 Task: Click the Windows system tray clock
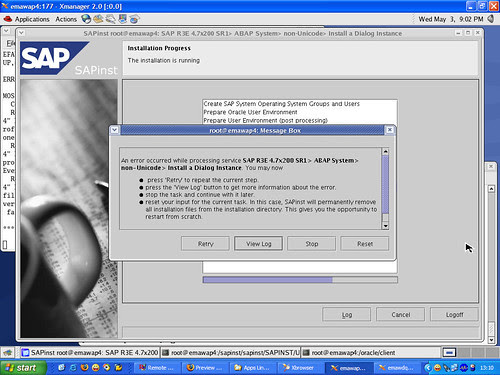click(x=487, y=368)
